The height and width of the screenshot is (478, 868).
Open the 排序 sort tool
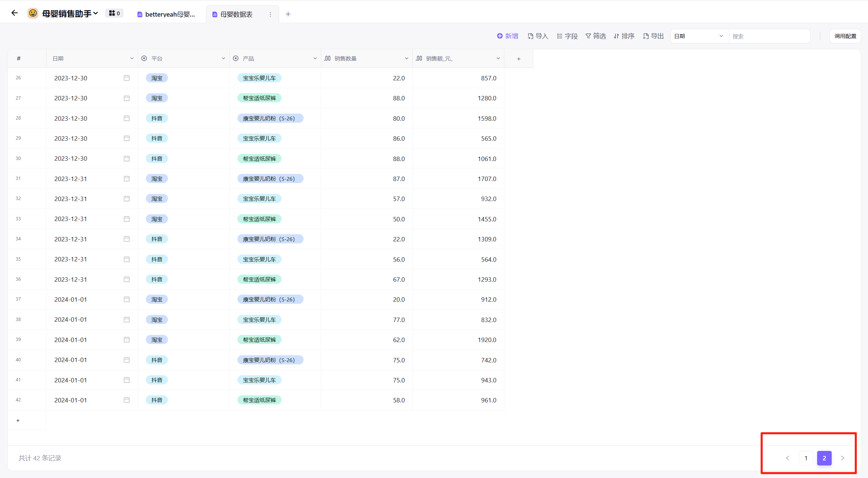(x=624, y=36)
